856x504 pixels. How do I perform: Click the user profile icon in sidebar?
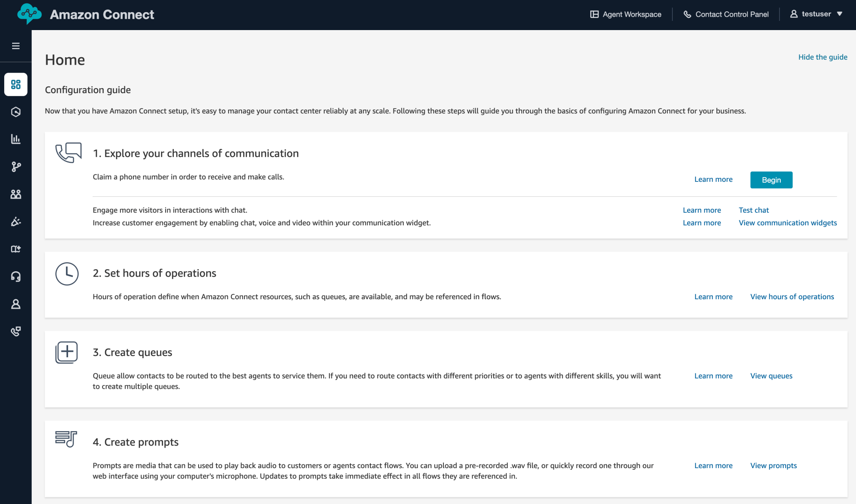tap(16, 304)
